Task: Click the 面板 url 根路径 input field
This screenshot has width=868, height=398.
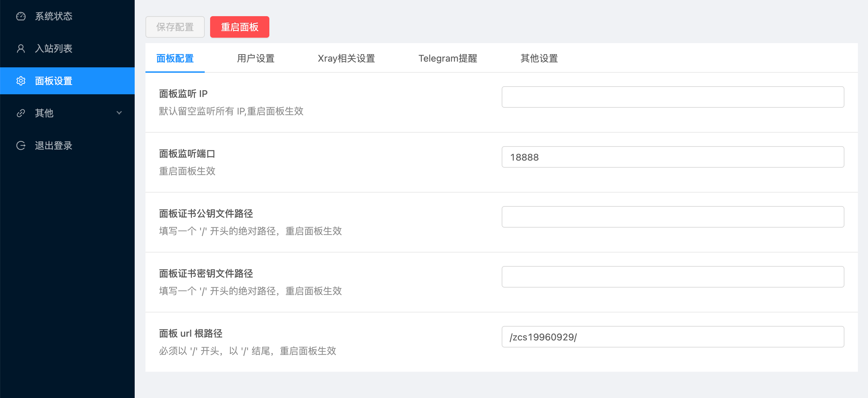Action: (672, 337)
